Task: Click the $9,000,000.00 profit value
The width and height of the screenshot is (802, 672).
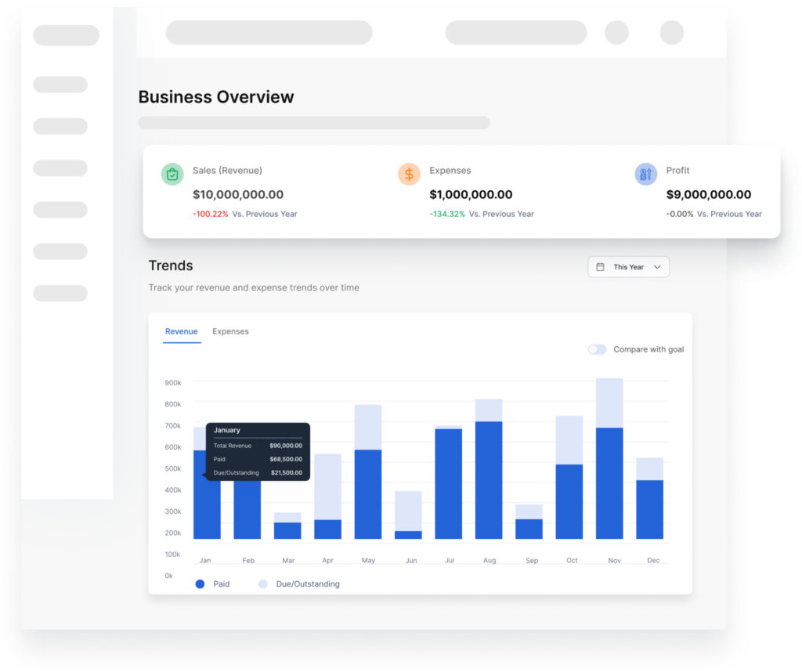Action: click(708, 194)
